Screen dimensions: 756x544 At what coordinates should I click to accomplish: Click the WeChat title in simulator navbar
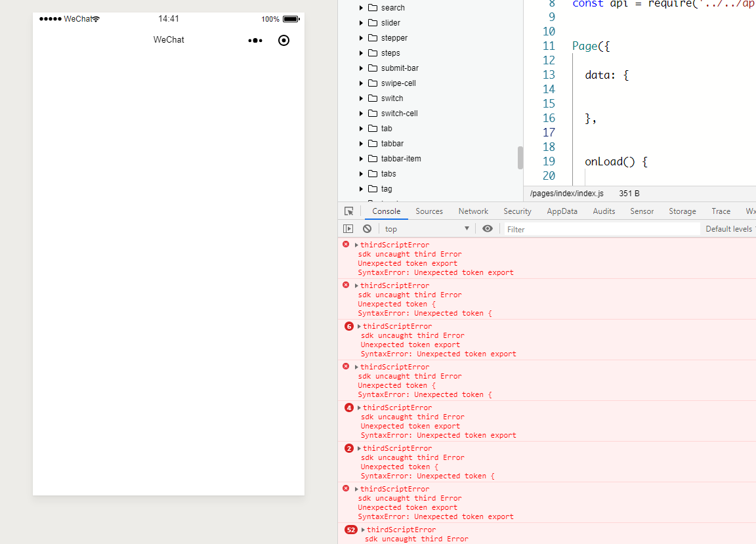pyautogui.click(x=169, y=40)
